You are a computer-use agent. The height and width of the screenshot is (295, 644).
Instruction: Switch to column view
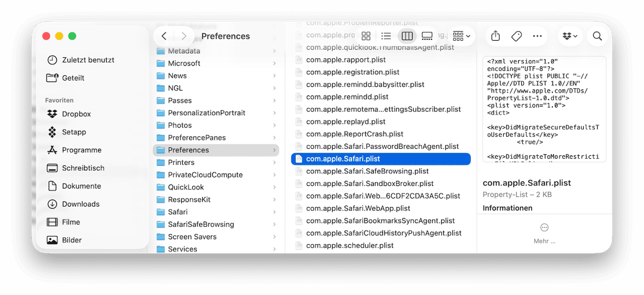407,36
